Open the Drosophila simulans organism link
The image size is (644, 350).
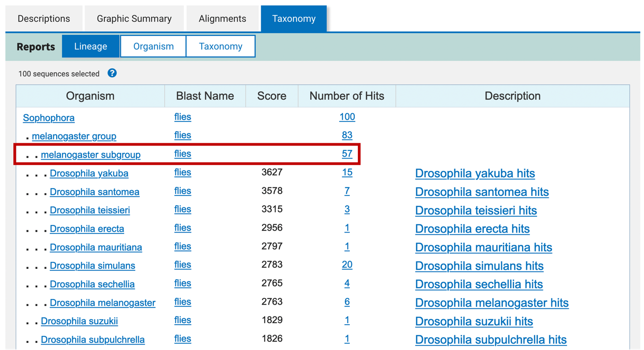tap(92, 266)
